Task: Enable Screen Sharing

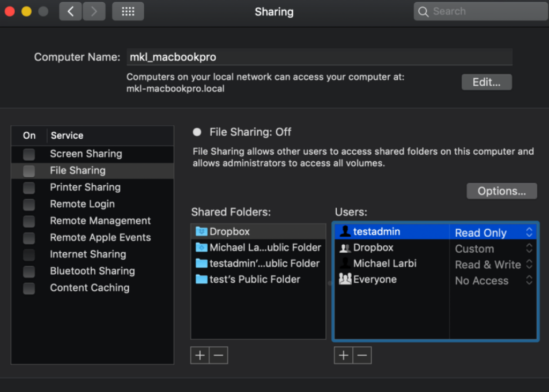Action: coord(29,154)
